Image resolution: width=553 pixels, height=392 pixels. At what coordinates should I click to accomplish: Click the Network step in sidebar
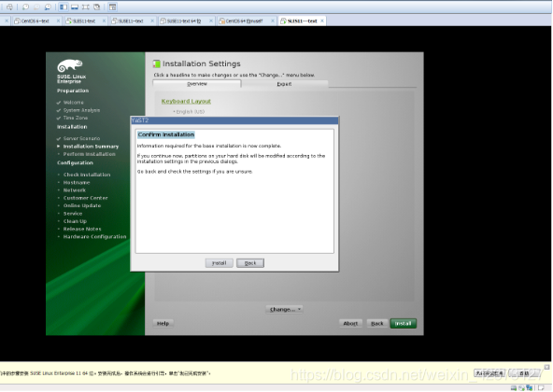pos(75,190)
